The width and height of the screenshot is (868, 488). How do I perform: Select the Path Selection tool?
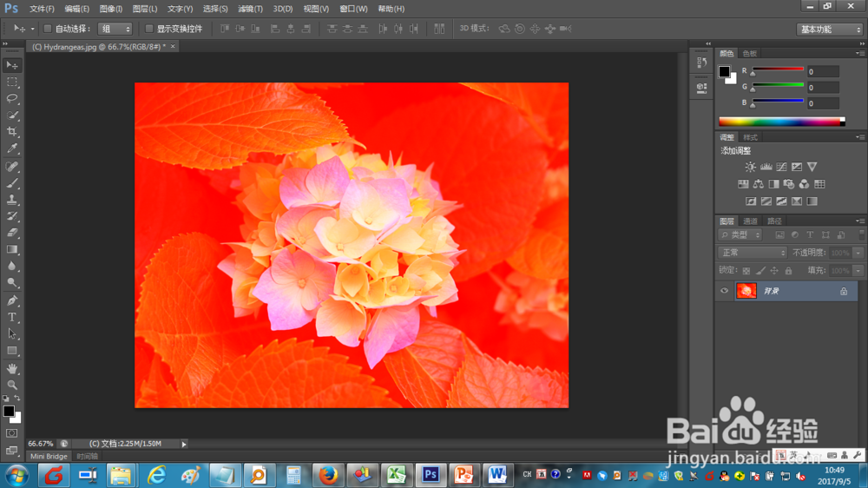tap(11, 334)
